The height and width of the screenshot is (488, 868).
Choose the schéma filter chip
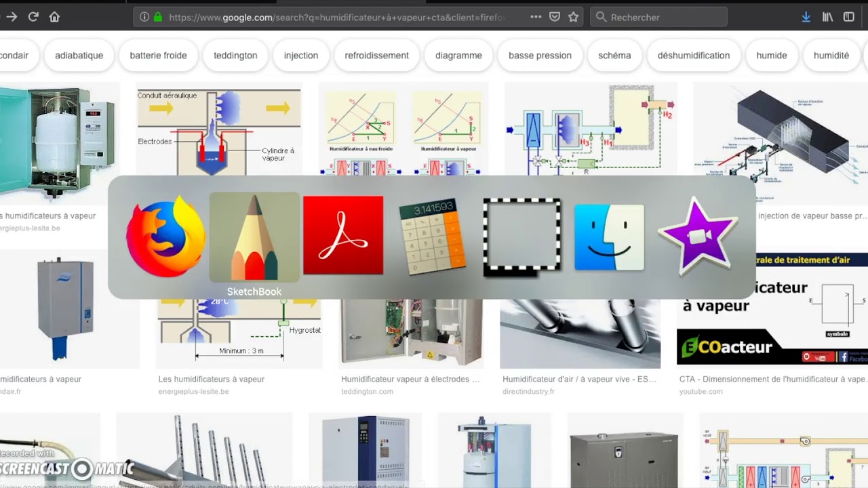[614, 56]
